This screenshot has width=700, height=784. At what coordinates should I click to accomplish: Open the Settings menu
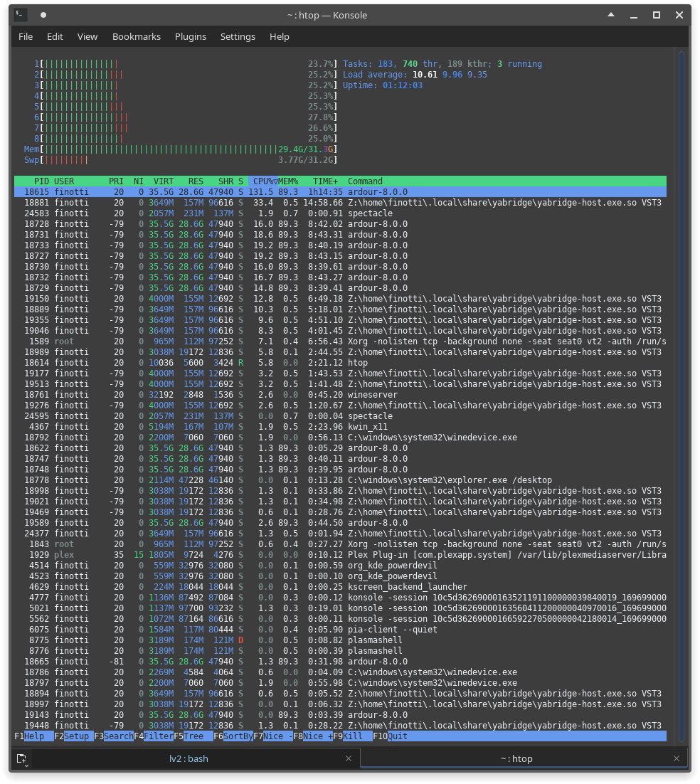(238, 36)
